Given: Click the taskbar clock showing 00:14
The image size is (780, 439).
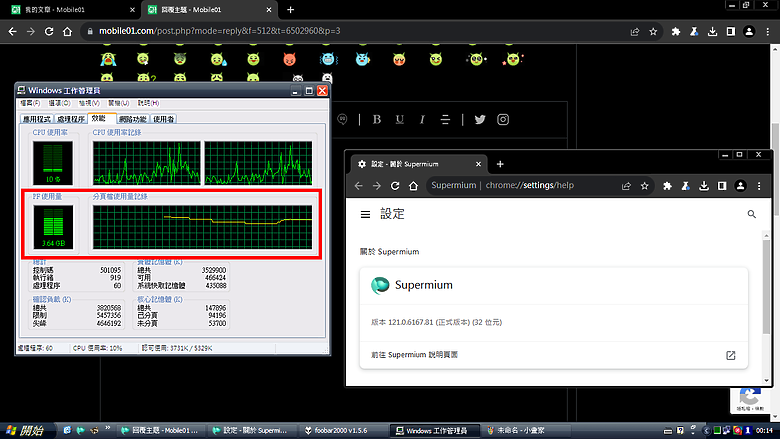Looking at the screenshot, I should click(764, 431).
